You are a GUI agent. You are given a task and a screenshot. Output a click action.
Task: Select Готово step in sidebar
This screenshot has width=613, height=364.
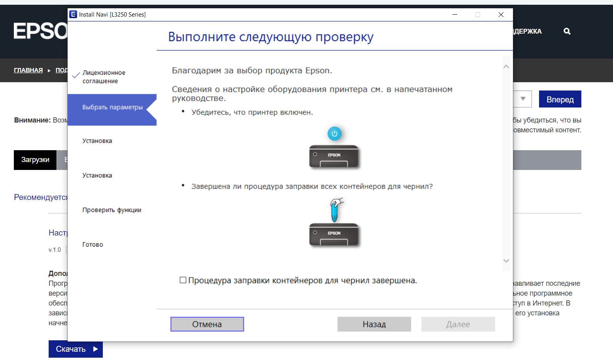tap(93, 245)
